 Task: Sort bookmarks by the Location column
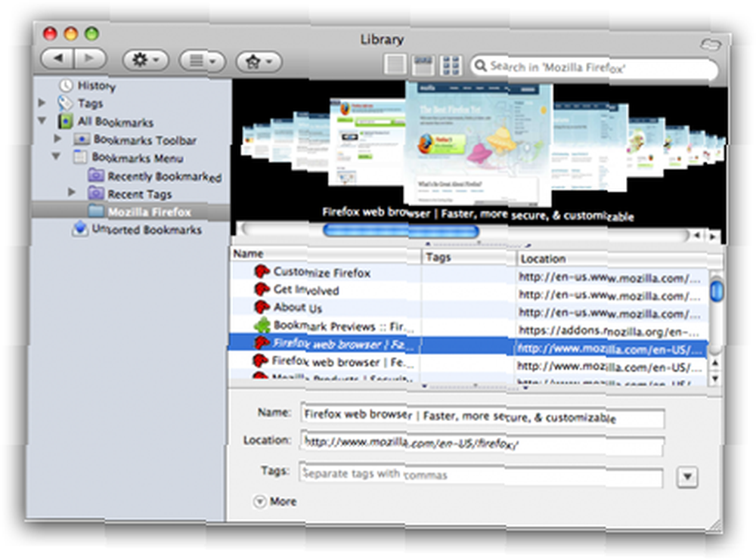[x=619, y=259]
